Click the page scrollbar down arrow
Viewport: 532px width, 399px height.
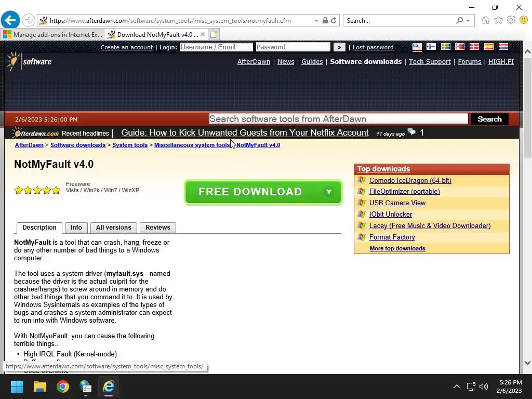pos(527,363)
